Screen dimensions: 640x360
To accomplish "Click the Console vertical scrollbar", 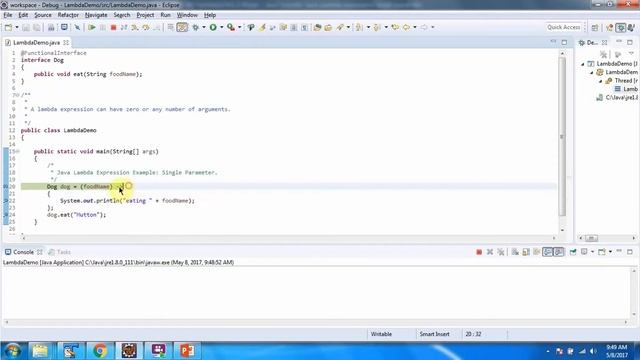I will tap(634, 293).
